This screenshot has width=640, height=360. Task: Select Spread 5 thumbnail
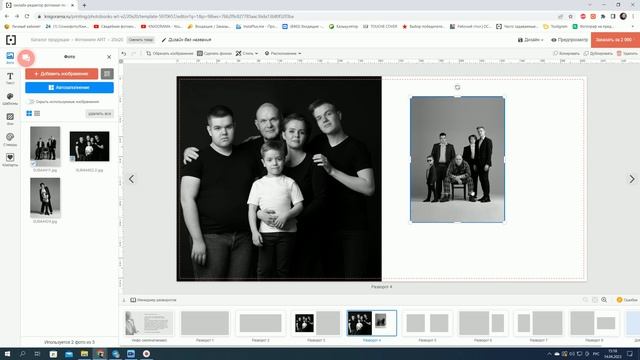click(x=427, y=323)
